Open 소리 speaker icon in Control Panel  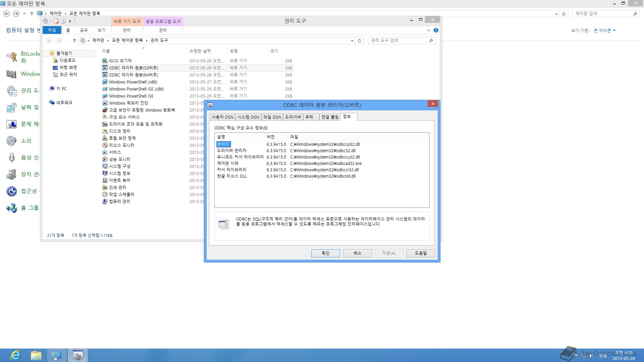tap(12, 141)
